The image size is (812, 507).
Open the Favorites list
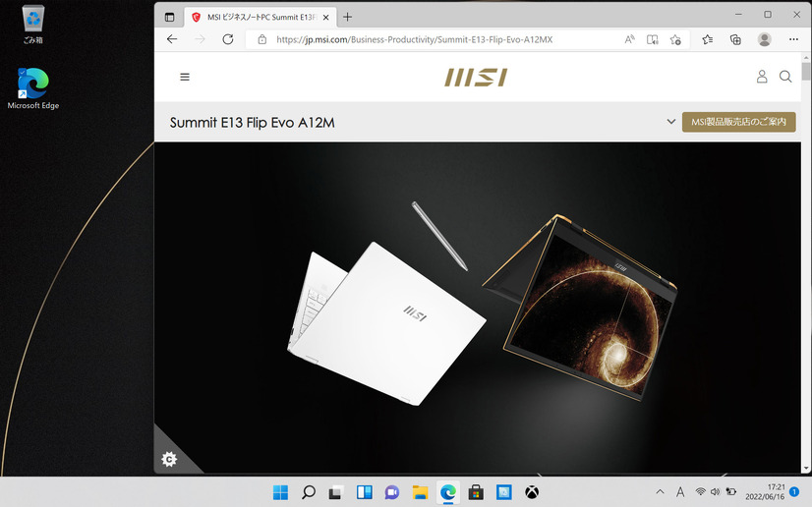708,39
